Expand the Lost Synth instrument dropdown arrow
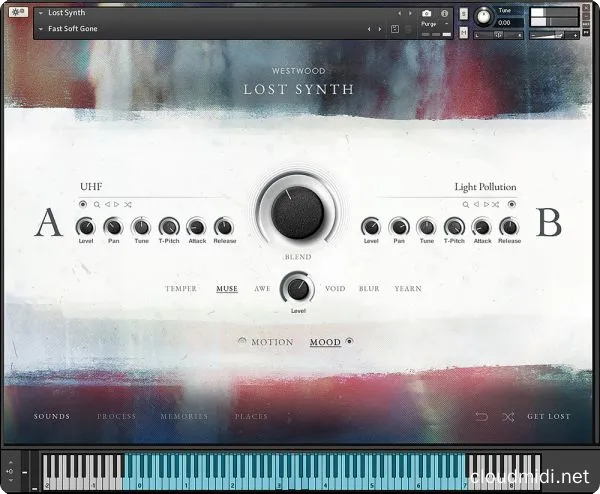 (41, 13)
